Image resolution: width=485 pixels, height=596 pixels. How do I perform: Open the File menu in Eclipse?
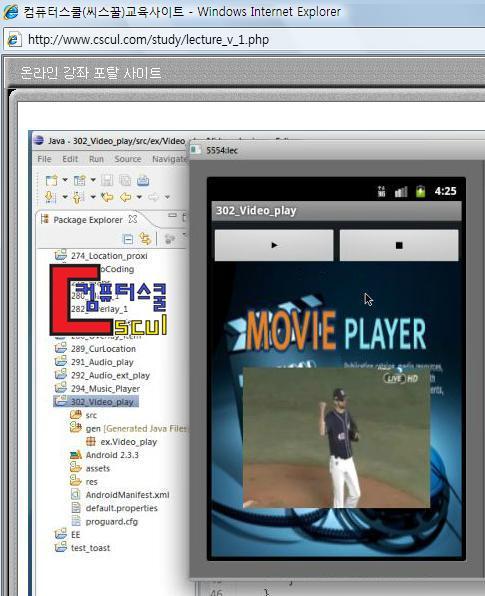(x=44, y=159)
